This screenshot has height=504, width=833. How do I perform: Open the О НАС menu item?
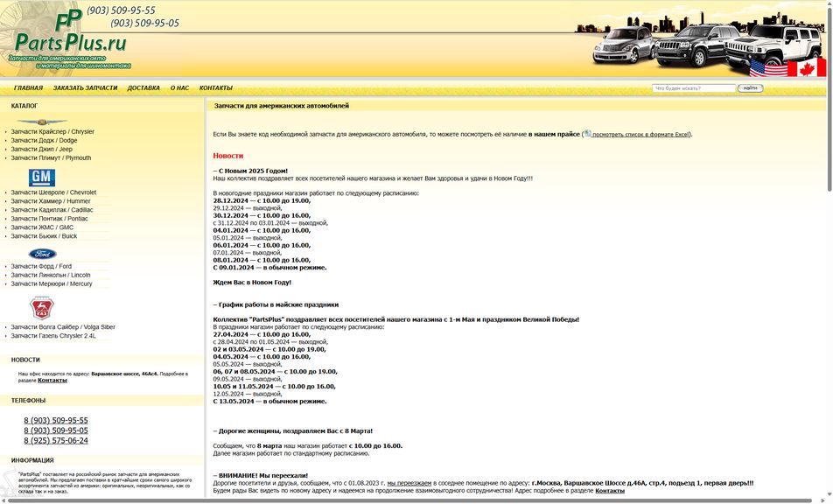179,88
